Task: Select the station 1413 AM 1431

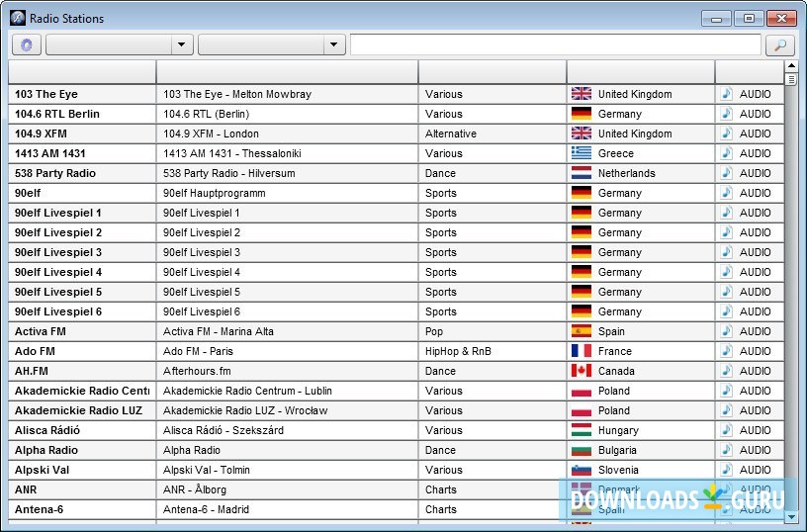Action: pos(49,153)
